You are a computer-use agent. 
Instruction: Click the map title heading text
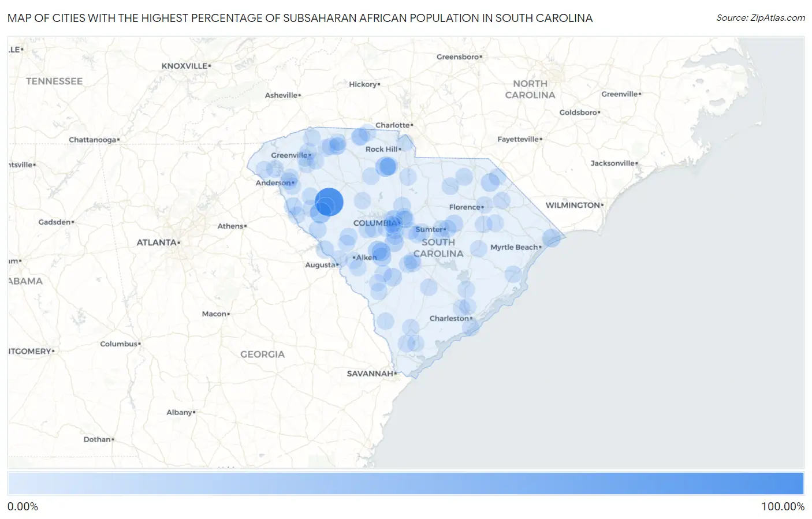coord(300,18)
